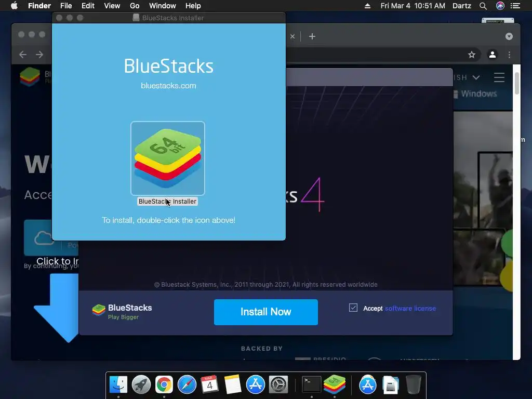Open the View menu
The width and height of the screenshot is (532, 399).
pyautogui.click(x=112, y=6)
